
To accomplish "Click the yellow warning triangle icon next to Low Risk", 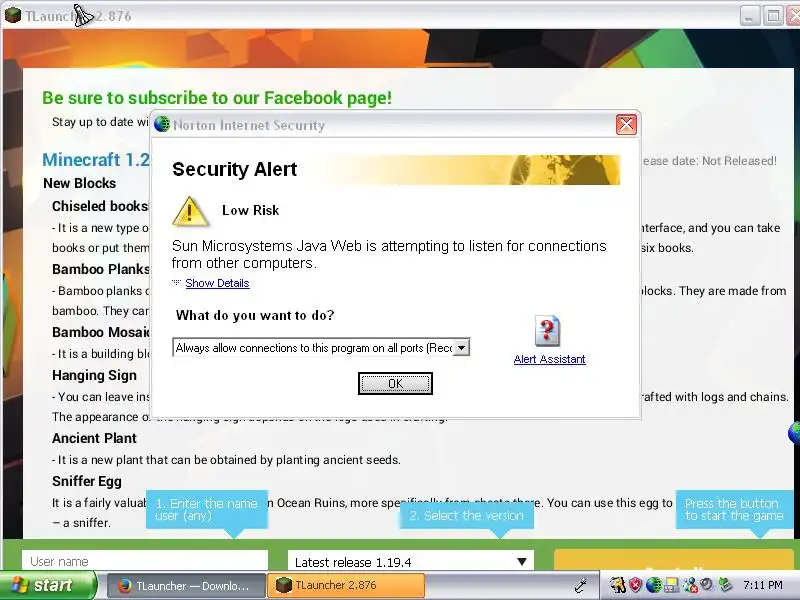I will pos(190,211).
